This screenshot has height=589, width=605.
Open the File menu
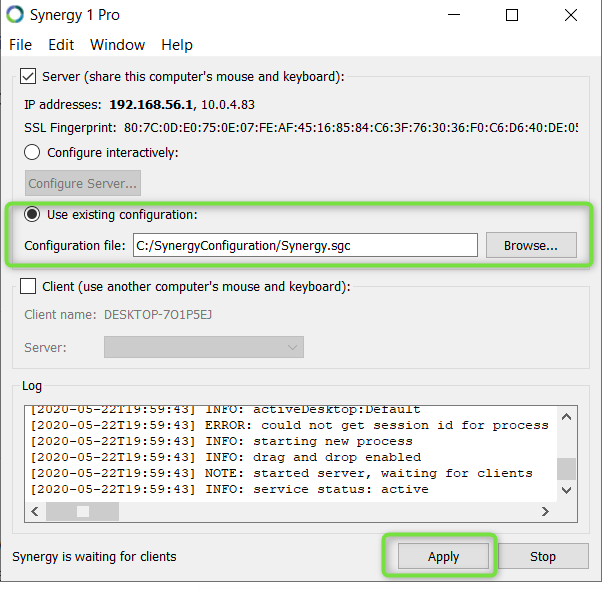pyautogui.click(x=20, y=45)
